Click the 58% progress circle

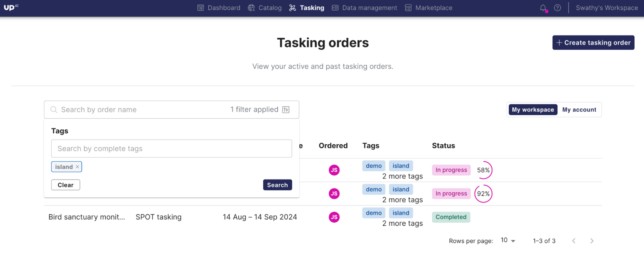point(483,170)
